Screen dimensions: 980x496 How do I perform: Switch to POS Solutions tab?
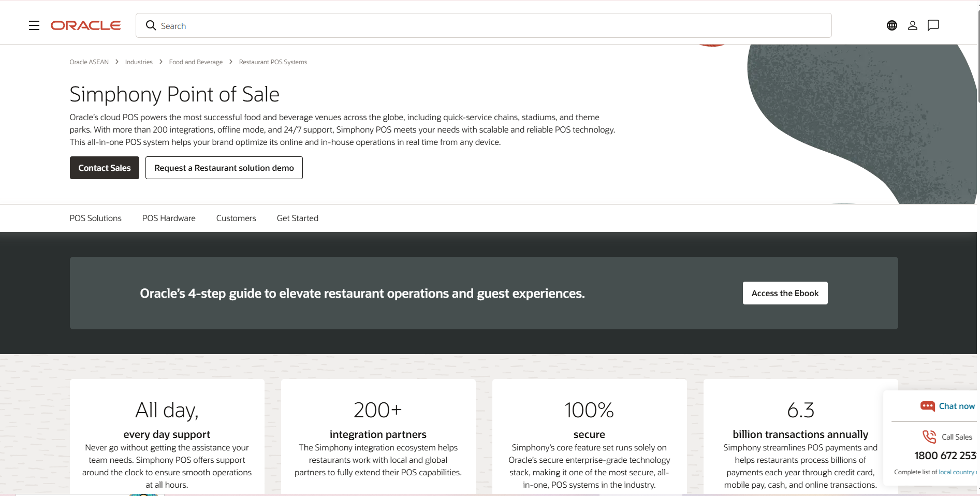point(96,218)
